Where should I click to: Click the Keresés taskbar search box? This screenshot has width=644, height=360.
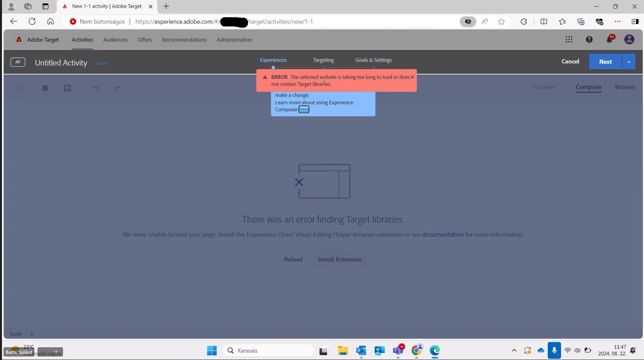pos(268,351)
